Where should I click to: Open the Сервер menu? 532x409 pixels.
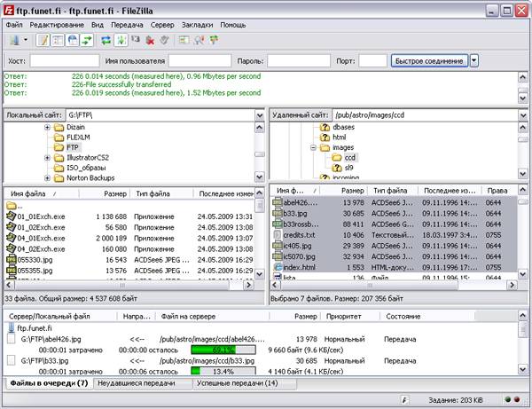162,25
